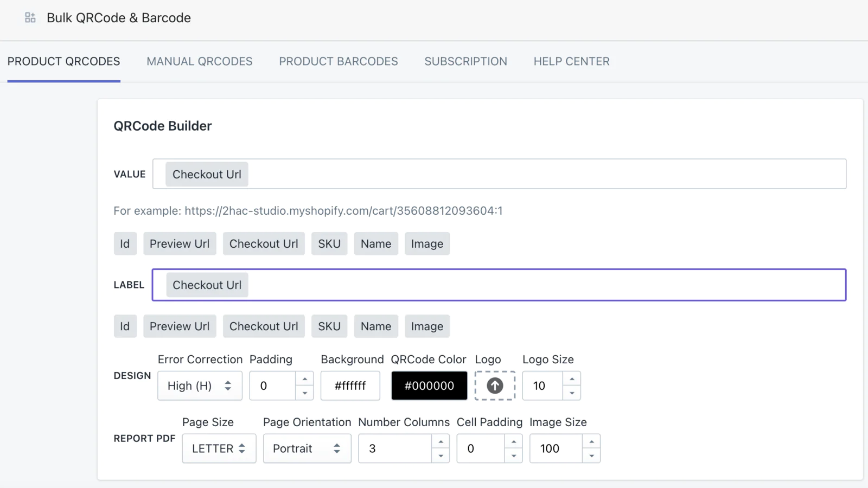Open the Page Size LETTER dropdown

click(219, 448)
